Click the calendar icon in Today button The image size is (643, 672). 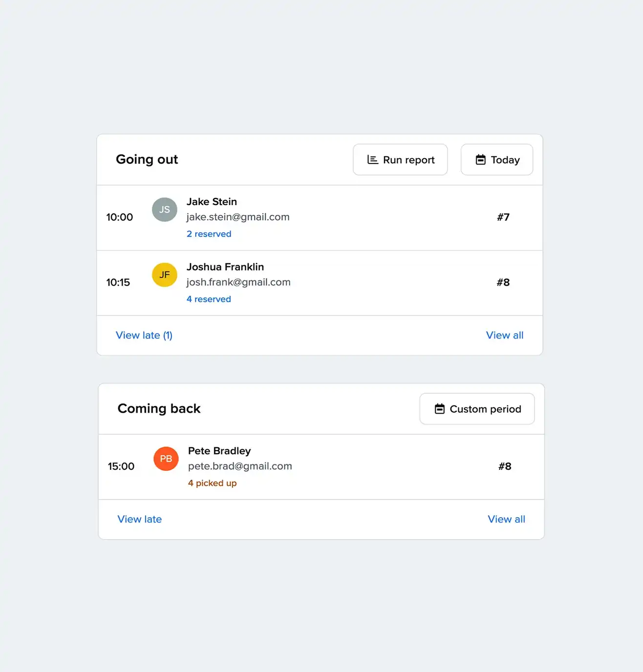point(481,160)
